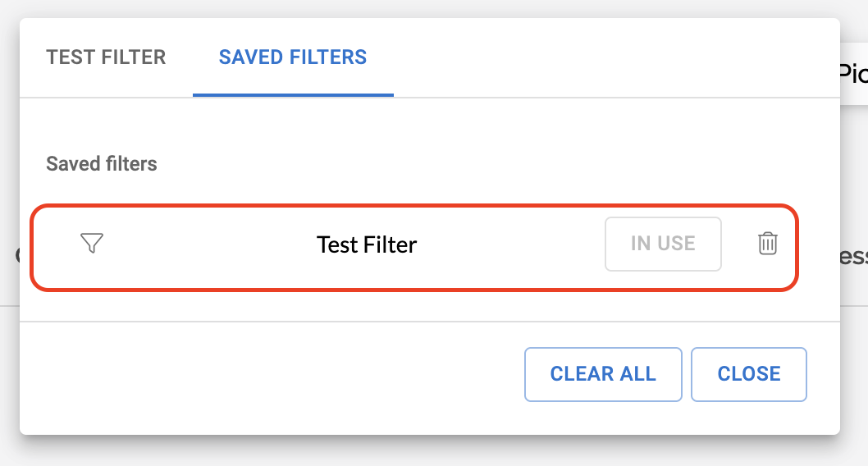The image size is (868, 466).
Task: Click the funnel icon beside Test Filter
Action: [x=92, y=244]
